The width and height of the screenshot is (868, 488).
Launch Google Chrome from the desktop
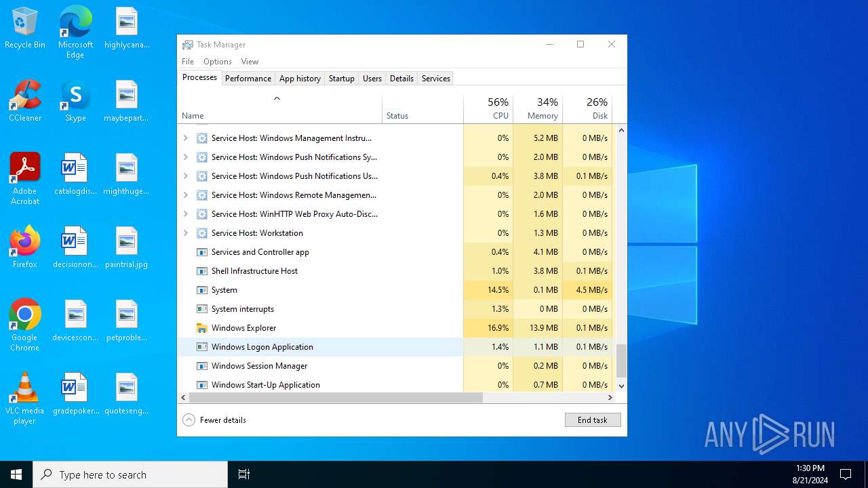coord(25,325)
